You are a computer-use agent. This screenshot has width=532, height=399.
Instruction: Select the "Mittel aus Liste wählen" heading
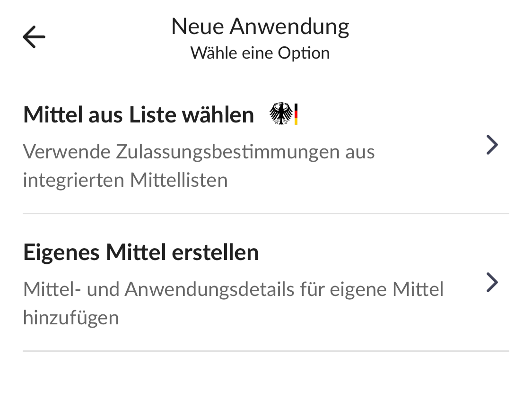tap(139, 114)
